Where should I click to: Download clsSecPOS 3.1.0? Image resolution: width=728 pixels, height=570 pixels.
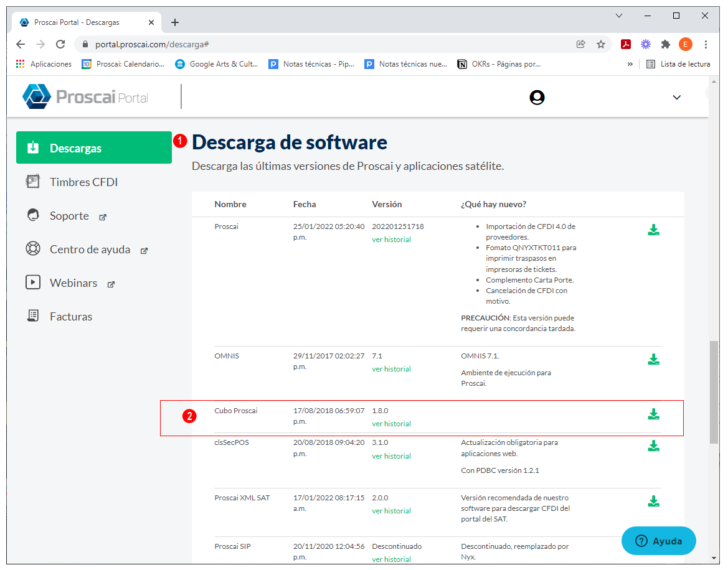tap(654, 446)
